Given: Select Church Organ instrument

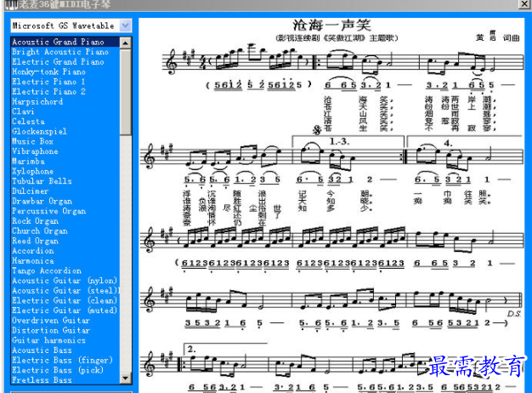Looking at the screenshot, I should click(65, 231).
